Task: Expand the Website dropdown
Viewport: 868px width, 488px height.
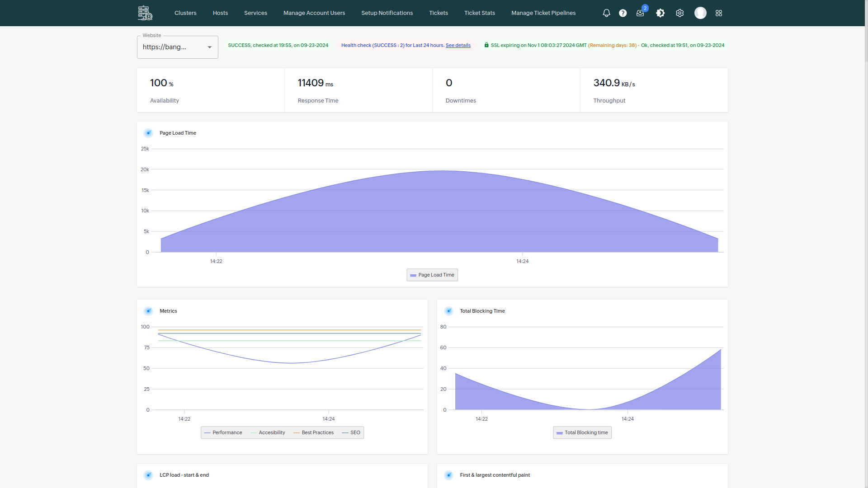Action: (178, 47)
